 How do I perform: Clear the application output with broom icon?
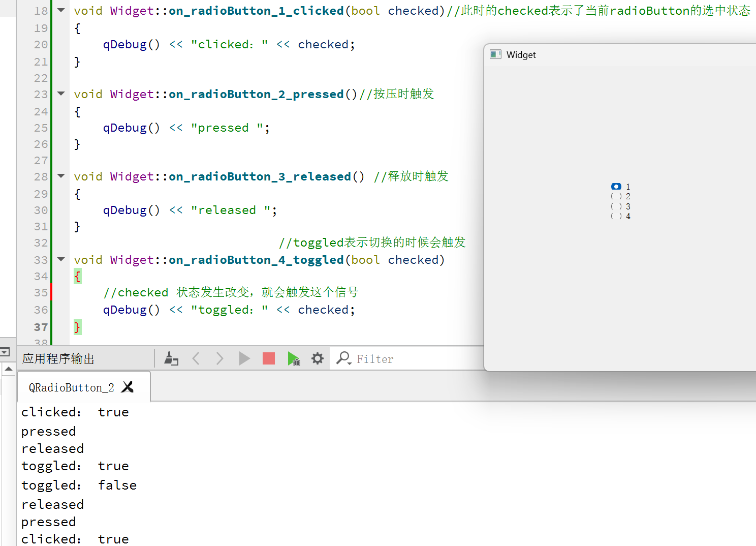[x=171, y=358]
